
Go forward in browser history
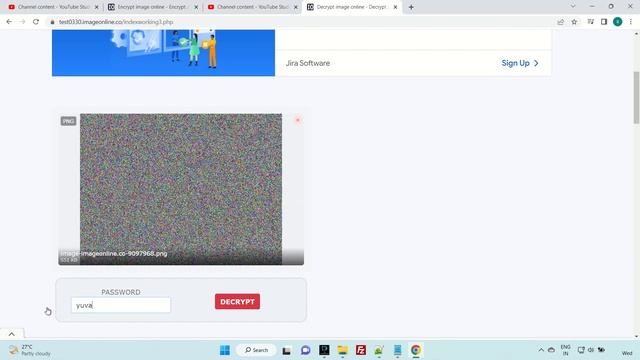(22, 22)
